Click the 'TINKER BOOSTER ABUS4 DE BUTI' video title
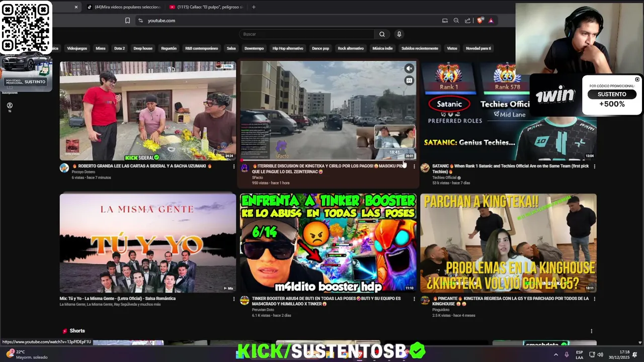644x362 pixels. click(327, 301)
